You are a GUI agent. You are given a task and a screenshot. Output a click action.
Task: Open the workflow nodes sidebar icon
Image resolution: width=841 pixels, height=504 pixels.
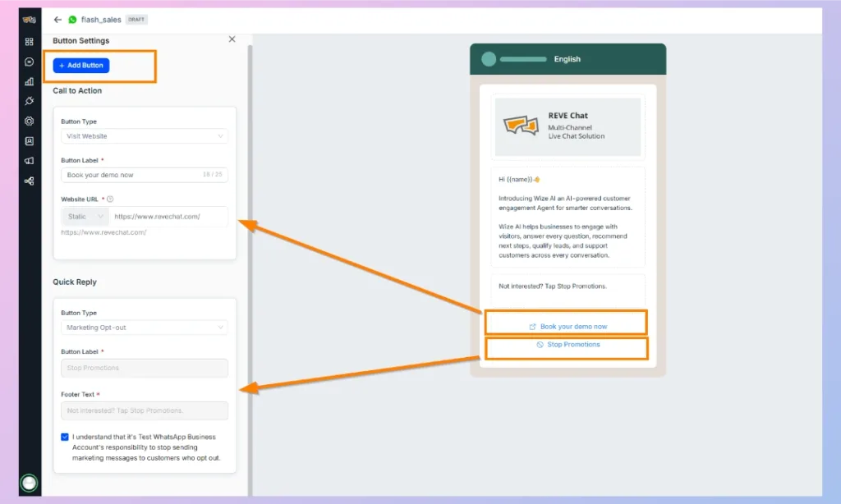click(29, 181)
